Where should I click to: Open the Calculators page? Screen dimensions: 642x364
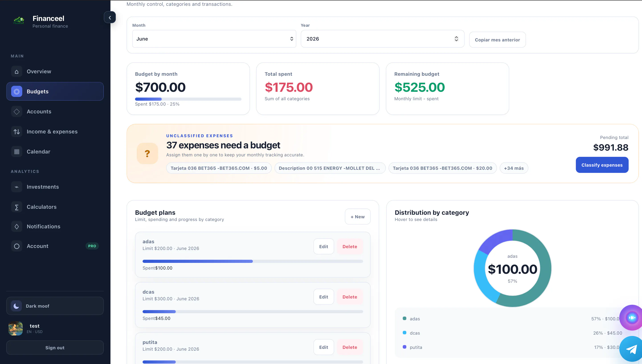click(55, 207)
